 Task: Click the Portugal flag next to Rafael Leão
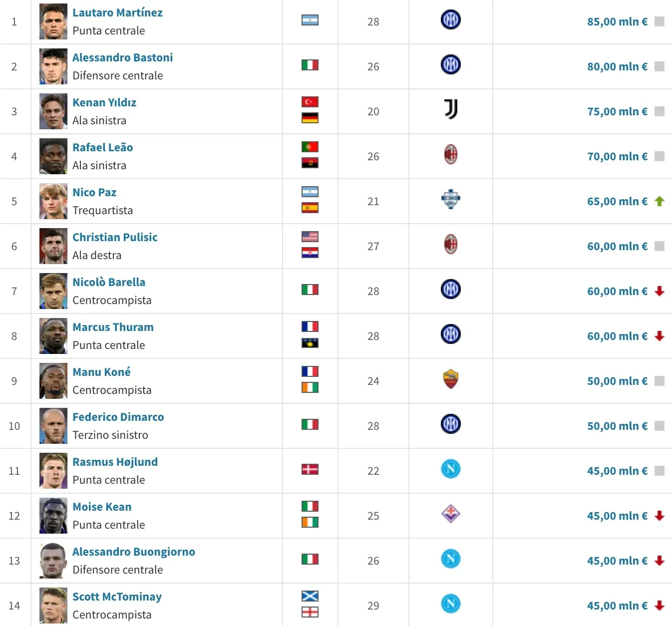click(x=310, y=147)
